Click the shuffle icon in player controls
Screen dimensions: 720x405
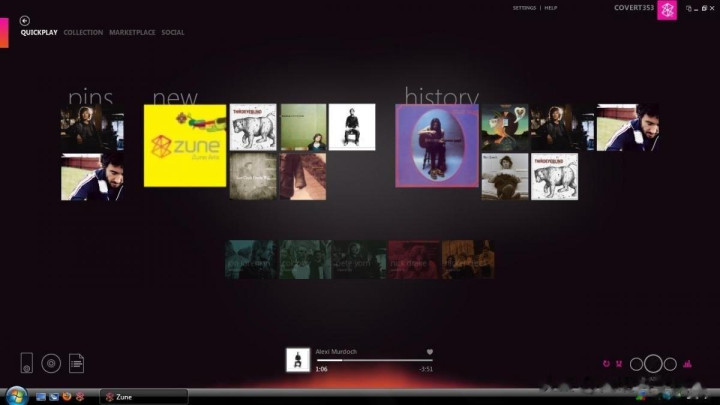pyautogui.click(x=619, y=364)
